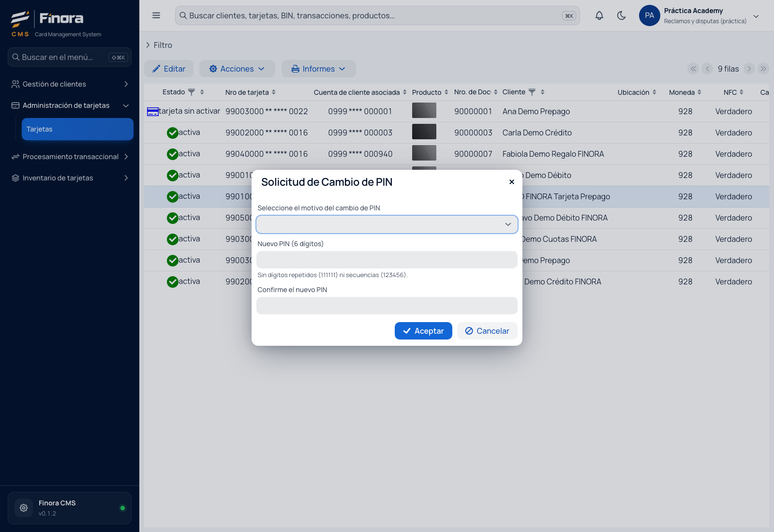Click the Editar button
Viewport: 774px width, 532px height.
coord(169,69)
